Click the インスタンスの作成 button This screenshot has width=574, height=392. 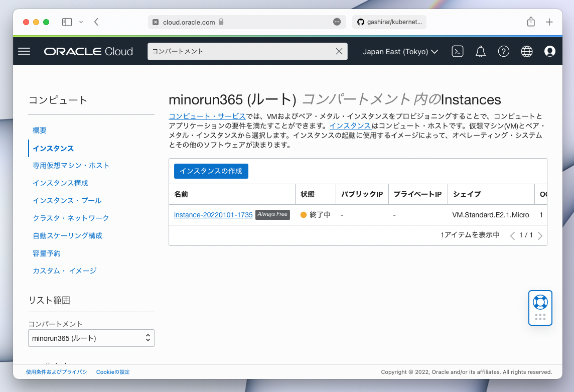pyautogui.click(x=211, y=171)
